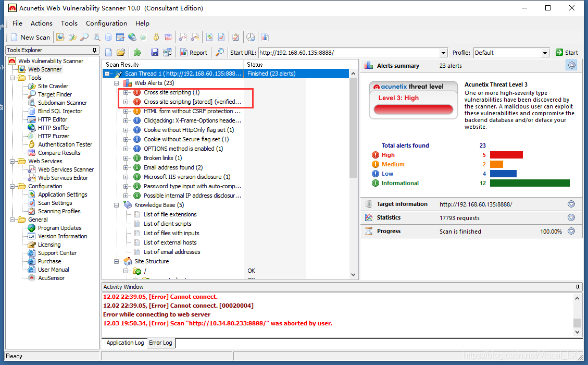Collapse the Alerts summary panel chevron

[x=571, y=65]
